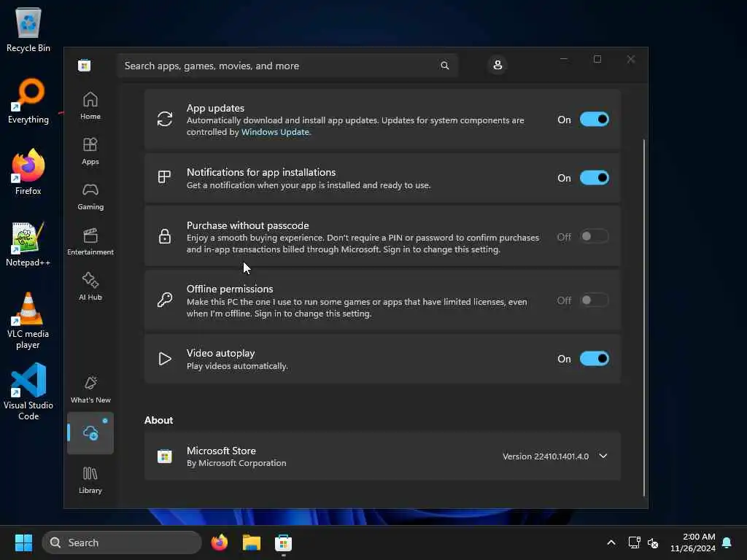This screenshot has width=747, height=560.
Task: Click "By Microsoft Corporation" text
Action: (236, 463)
